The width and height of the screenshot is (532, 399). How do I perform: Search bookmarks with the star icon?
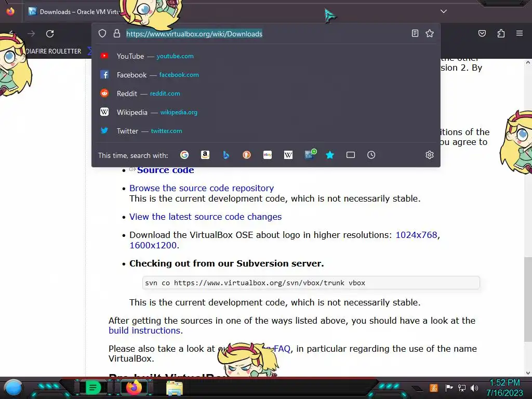point(330,155)
